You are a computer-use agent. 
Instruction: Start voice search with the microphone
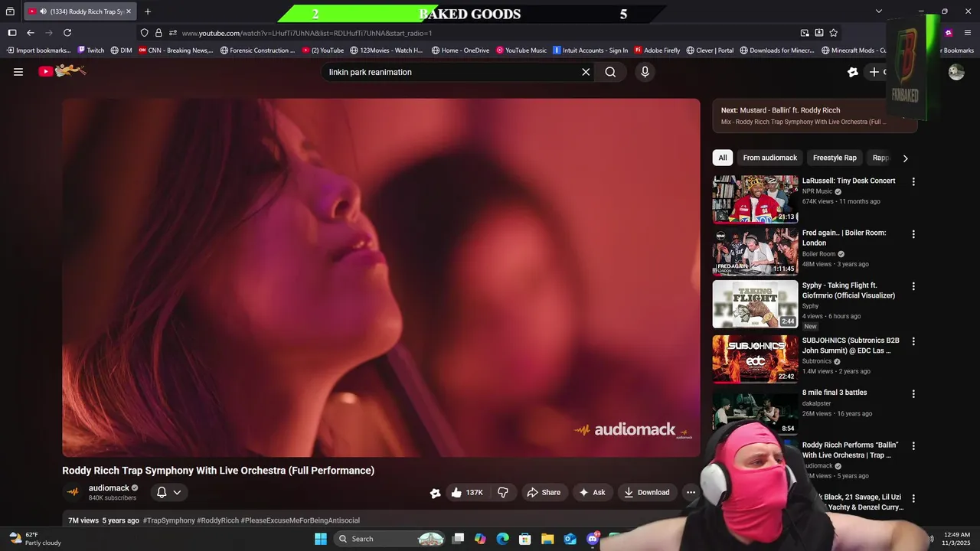645,72
